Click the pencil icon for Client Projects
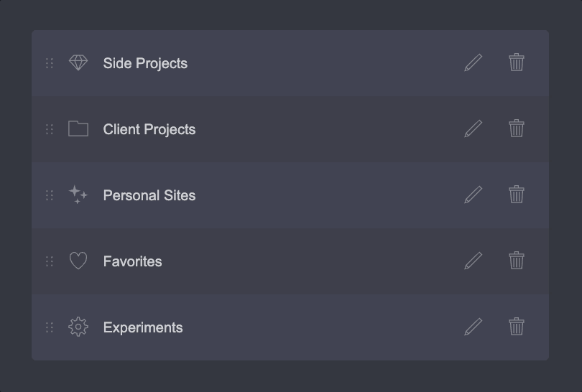 pyautogui.click(x=474, y=129)
